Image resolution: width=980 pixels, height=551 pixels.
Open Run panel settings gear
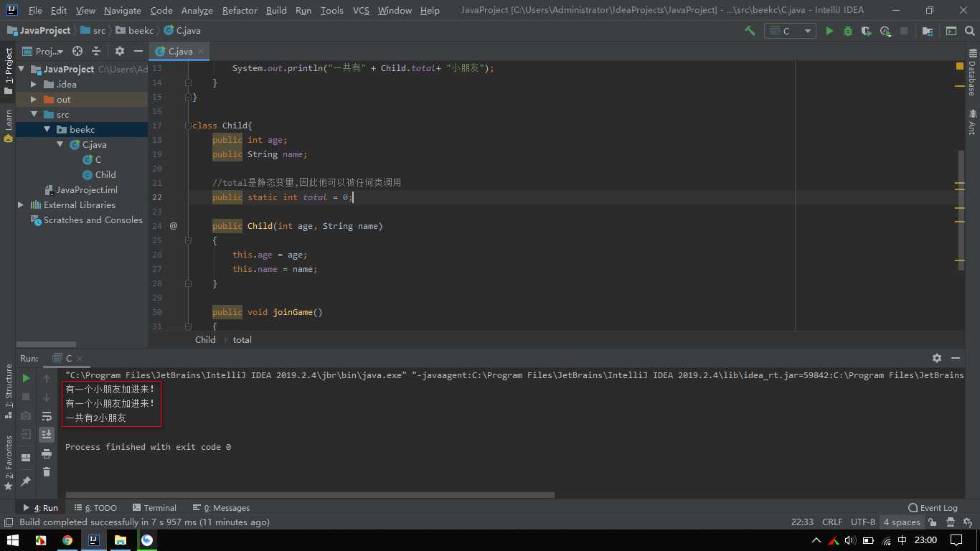pyautogui.click(x=937, y=357)
